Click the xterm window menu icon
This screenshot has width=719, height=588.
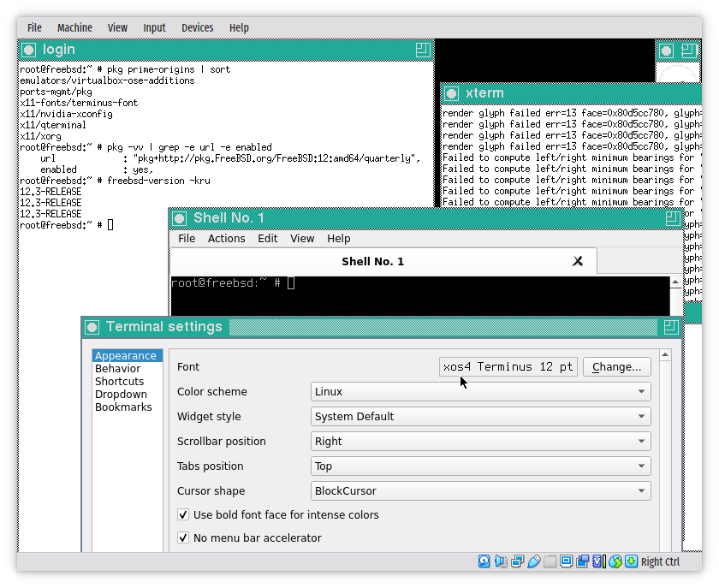pyautogui.click(x=451, y=92)
